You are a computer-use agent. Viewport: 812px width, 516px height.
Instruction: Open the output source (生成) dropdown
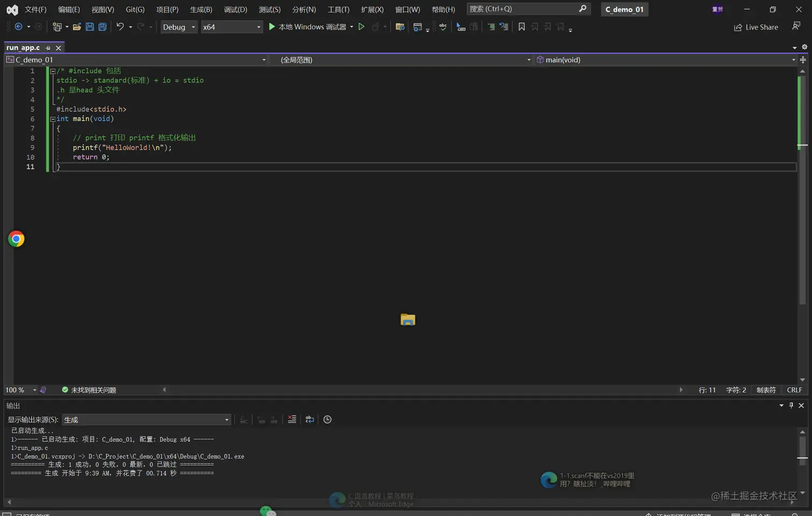coord(147,419)
